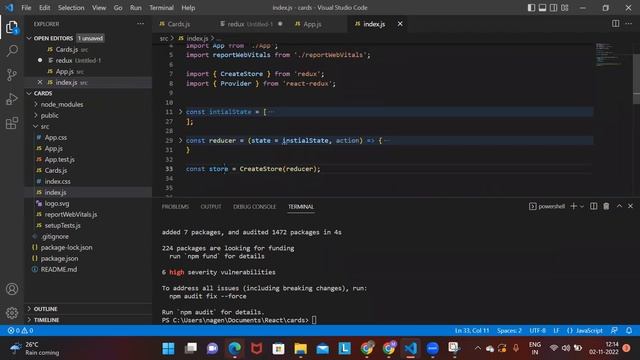Open the Accounts menu in activity bar

click(x=12, y=289)
